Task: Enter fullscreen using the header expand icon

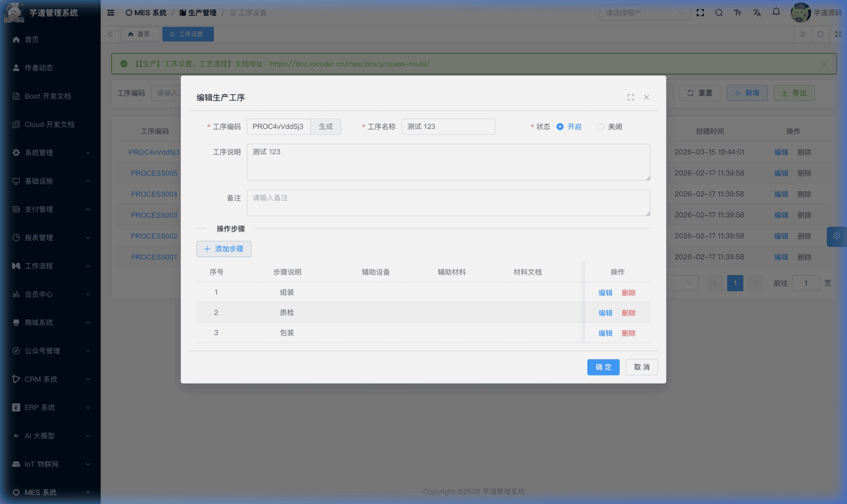Action: 700,13
